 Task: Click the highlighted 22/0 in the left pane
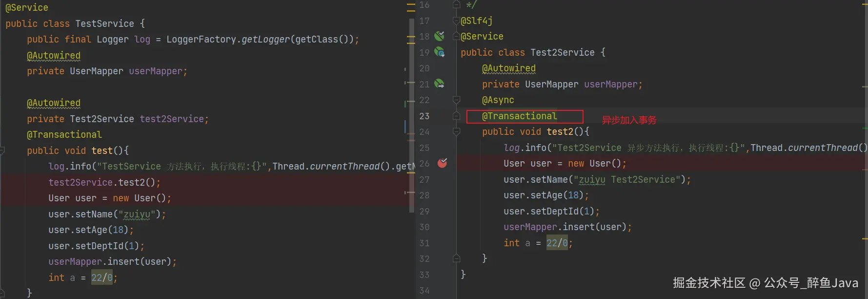click(102, 278)
